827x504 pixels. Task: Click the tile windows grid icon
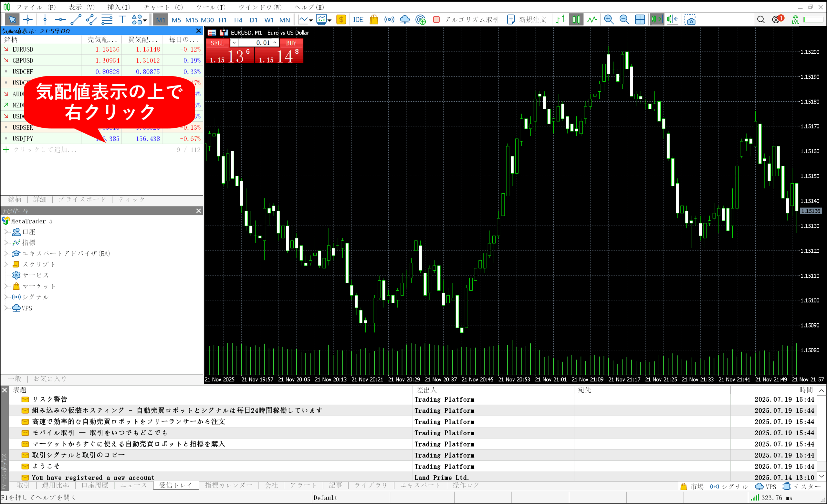pyautogui.click(x=640, y=19)
